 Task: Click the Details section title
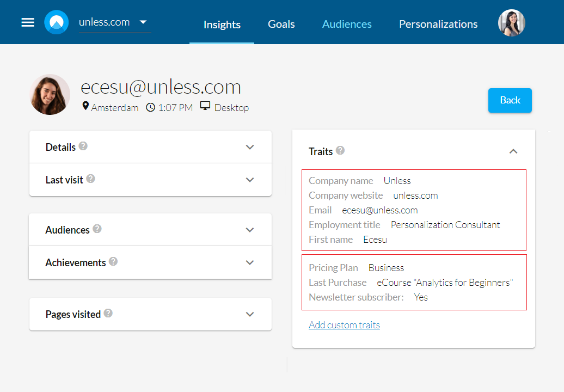[x=60, y=148]
